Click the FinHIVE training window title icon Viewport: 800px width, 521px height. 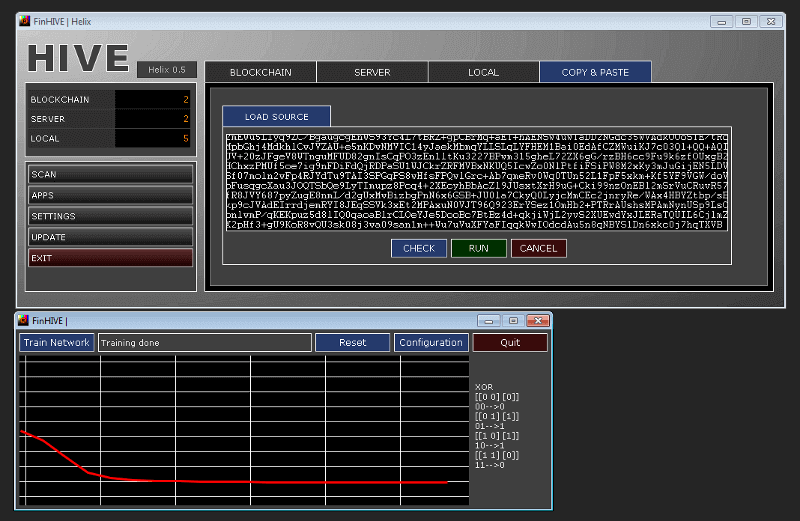23,320
